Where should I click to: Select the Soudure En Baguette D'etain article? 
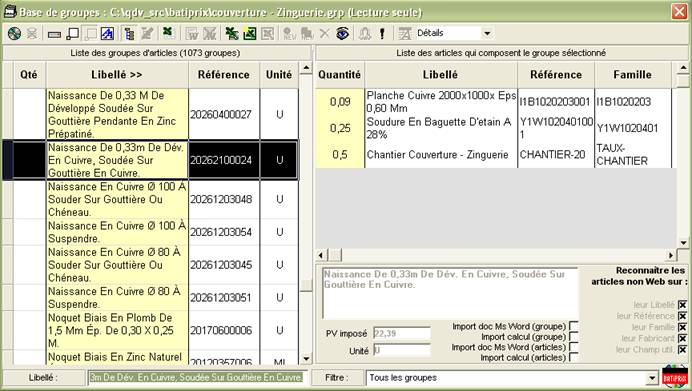(493, 128)
